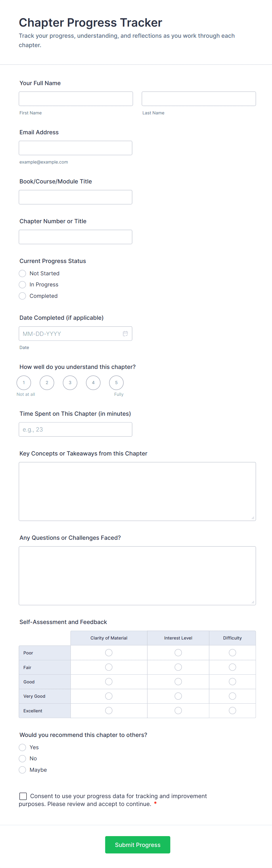Check the consent to use data checkbox
Screen dimensions: 272x868
click(23, 796)
